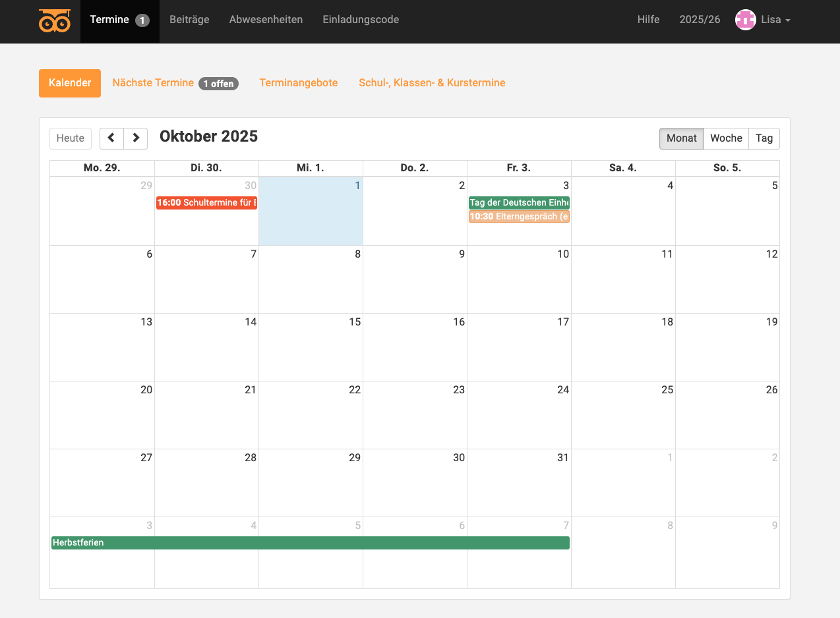
Task: Click the Heute button
Action: 71,138
